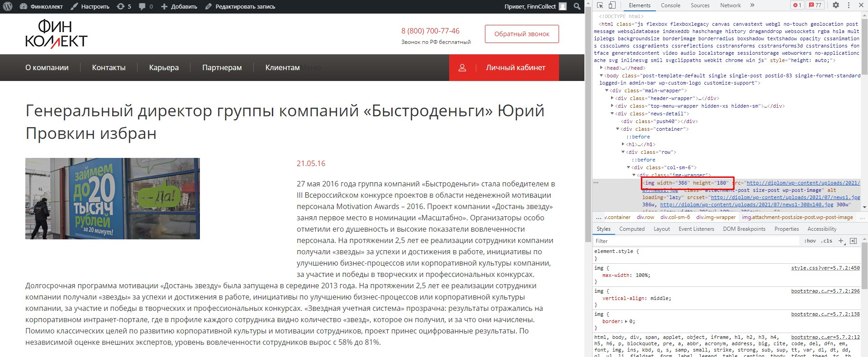
Task: Open the Партнерам menu item
Action: click(x=222, y=68)
